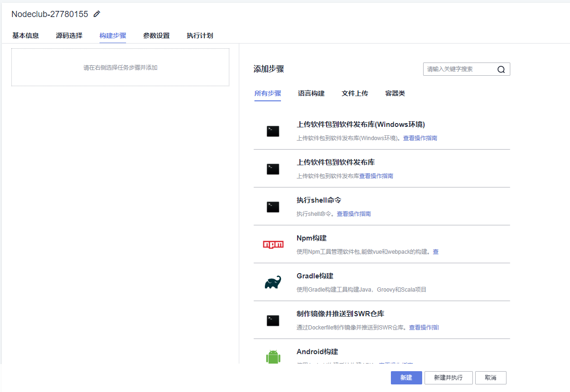
Task: Open 查看操作指南 link for 执行shell命令
Action: (x=354, y=214)
